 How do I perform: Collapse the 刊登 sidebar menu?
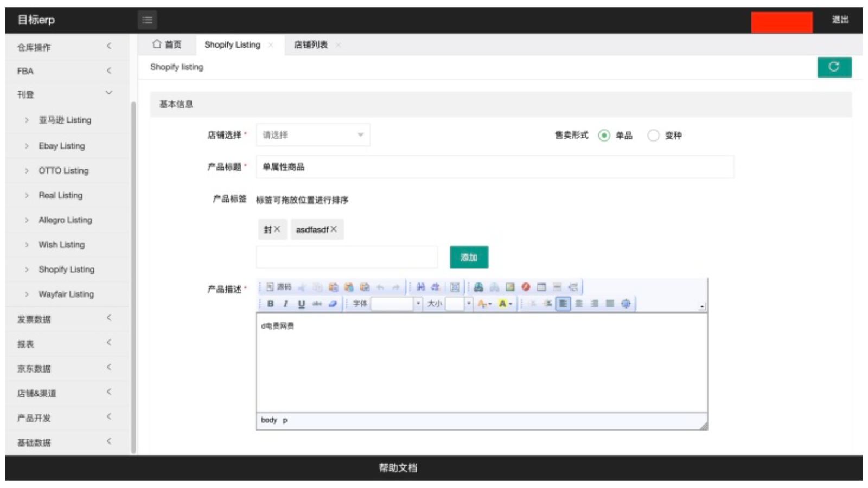(x=67, y=94)
